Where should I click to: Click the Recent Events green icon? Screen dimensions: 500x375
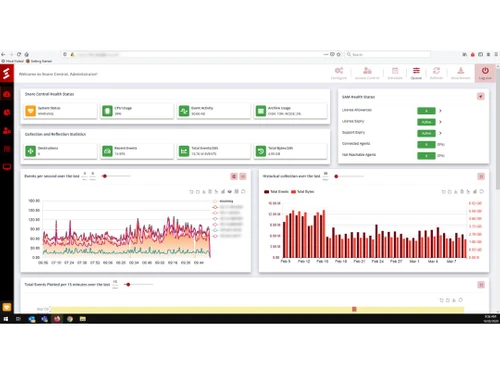107,151
